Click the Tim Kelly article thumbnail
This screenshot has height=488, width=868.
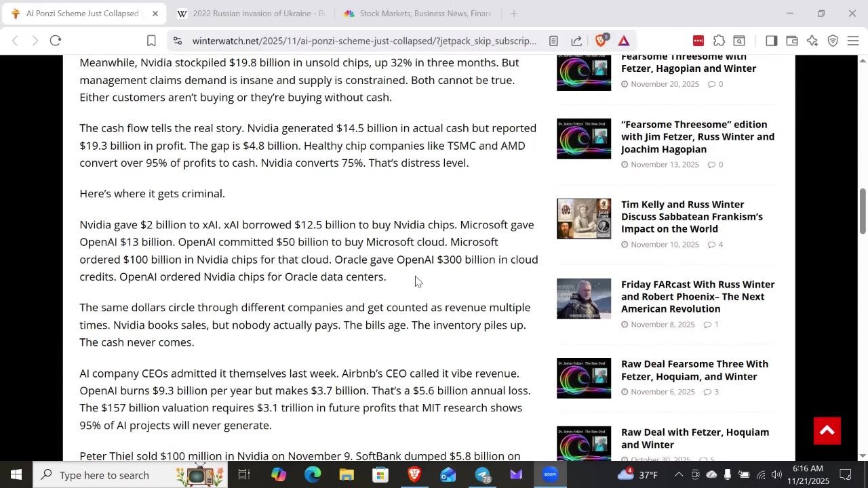(x=584, y=219)
